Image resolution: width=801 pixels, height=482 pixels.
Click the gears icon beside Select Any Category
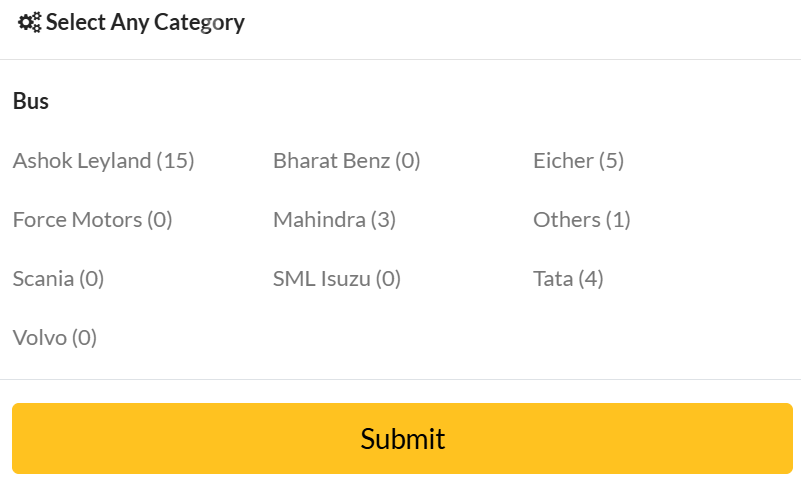click(x=30, y=22)
